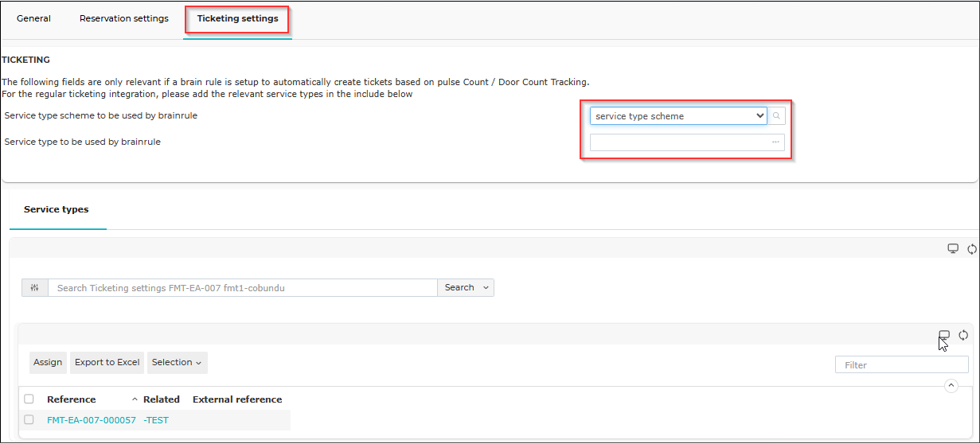980x444 pixels.
Task: Click the Search button
Action: [459, 288]
